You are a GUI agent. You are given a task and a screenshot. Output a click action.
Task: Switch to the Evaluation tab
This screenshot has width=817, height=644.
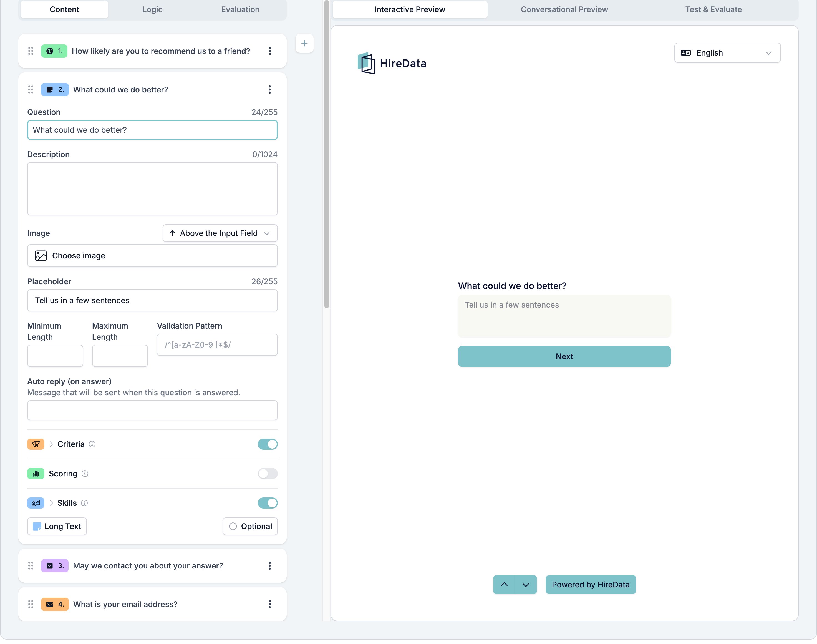pyautogui.click(x=240, y=9)
